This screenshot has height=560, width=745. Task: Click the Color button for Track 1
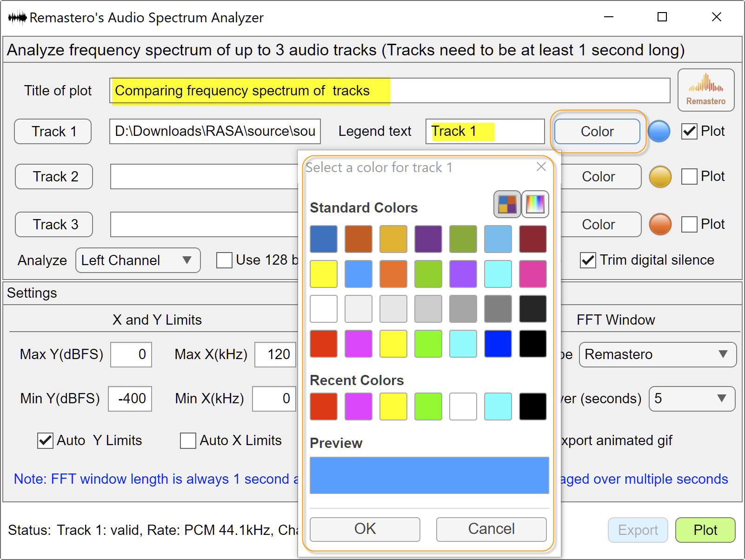click(597, 132)
